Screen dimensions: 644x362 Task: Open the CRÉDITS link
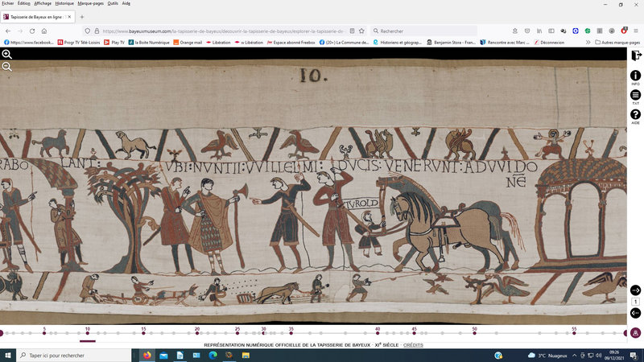(x=413, y=345)
